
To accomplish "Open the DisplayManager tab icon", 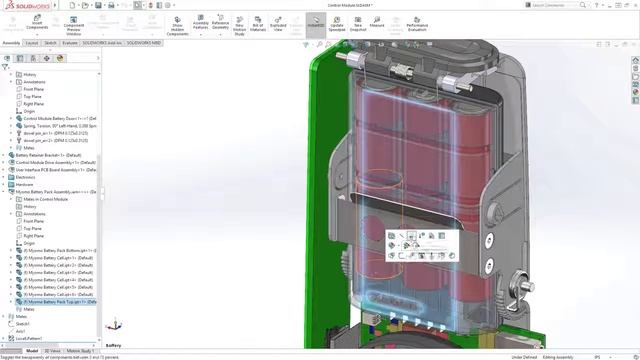I will [60, 58].
